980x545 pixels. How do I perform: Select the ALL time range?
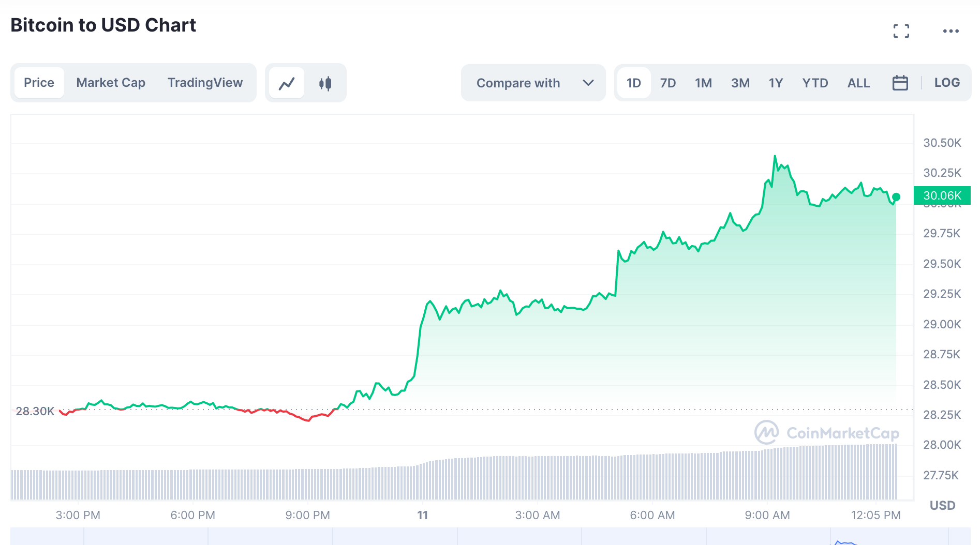858,83
